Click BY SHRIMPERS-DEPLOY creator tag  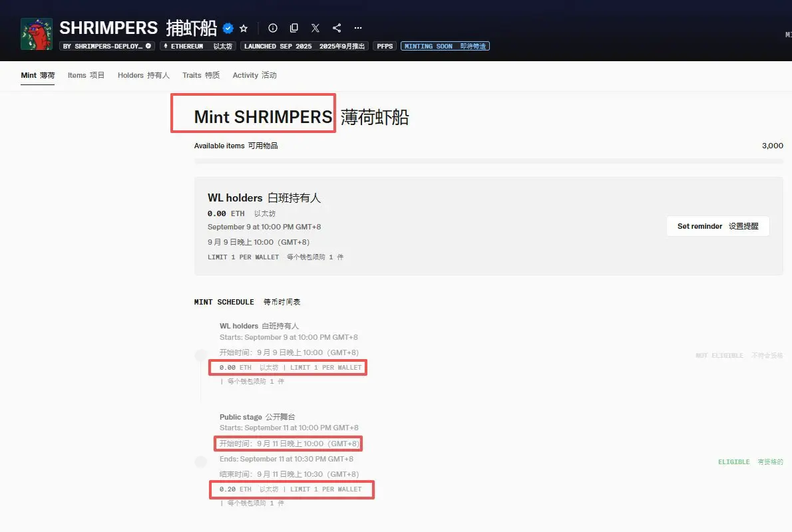point(107,46)
